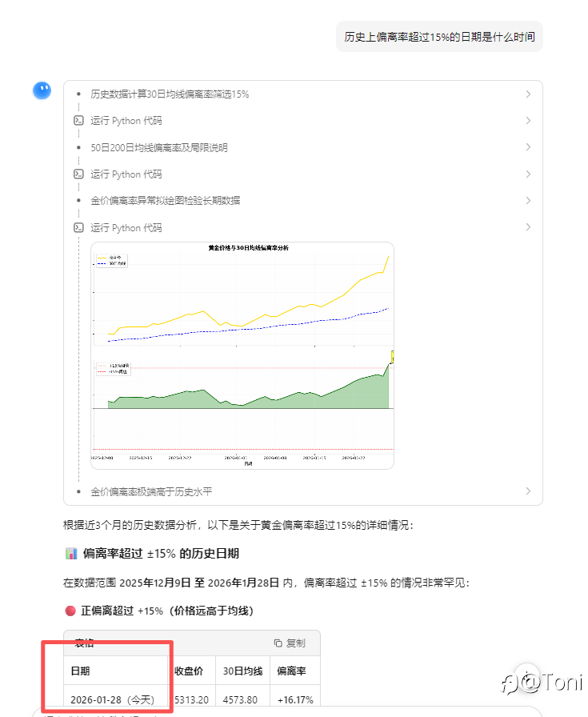This screenshot has height=717, width=588.
Task: Click paragraph starting 在数据范围 2025年12月9日
Action: pos(266,583)
